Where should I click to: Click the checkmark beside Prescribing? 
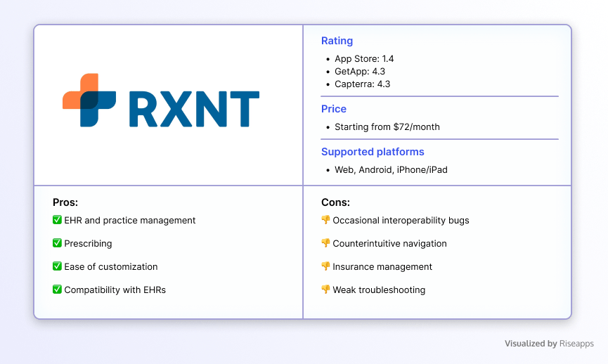point(57,243)
